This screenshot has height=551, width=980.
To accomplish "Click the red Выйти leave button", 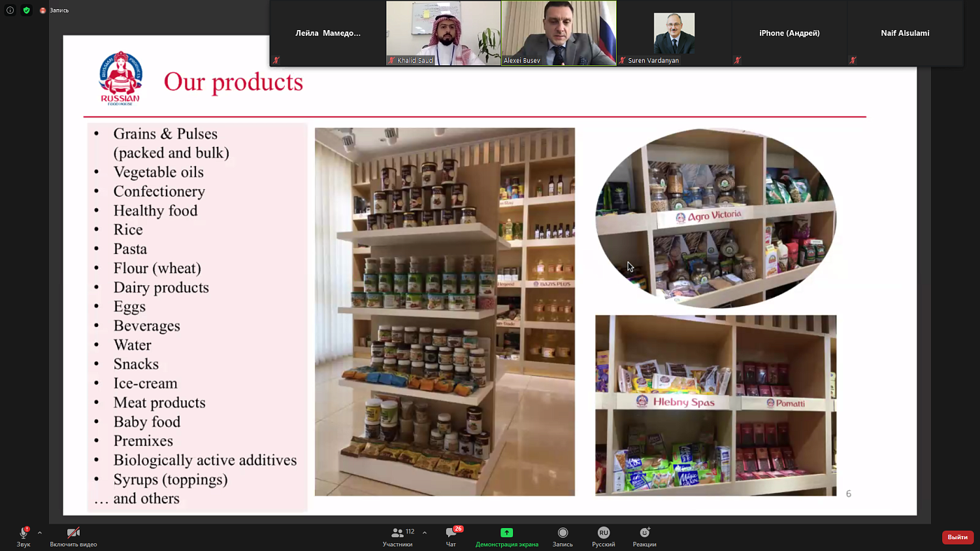I will pos(958,537).
